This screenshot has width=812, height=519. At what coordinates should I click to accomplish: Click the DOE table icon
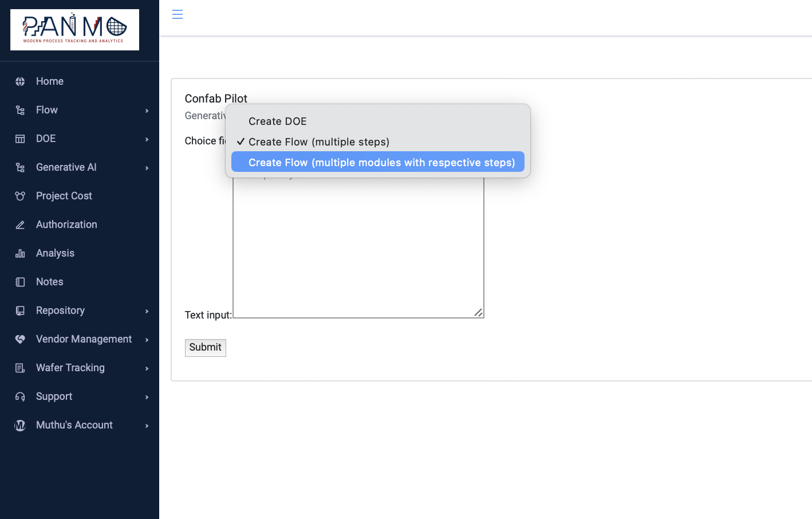[x=20, y=139]
